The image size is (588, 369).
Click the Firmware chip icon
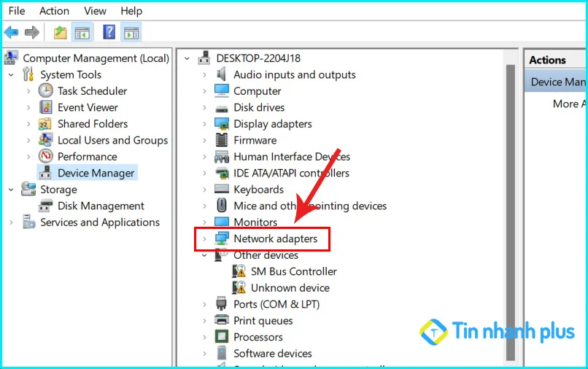click(222, 140)
